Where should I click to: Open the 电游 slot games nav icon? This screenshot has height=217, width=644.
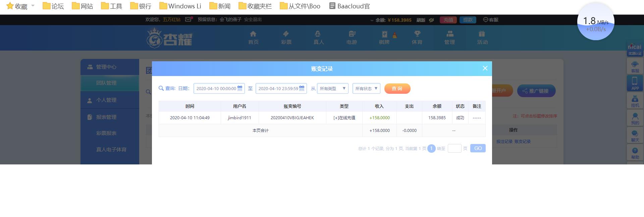pos(352,38)
